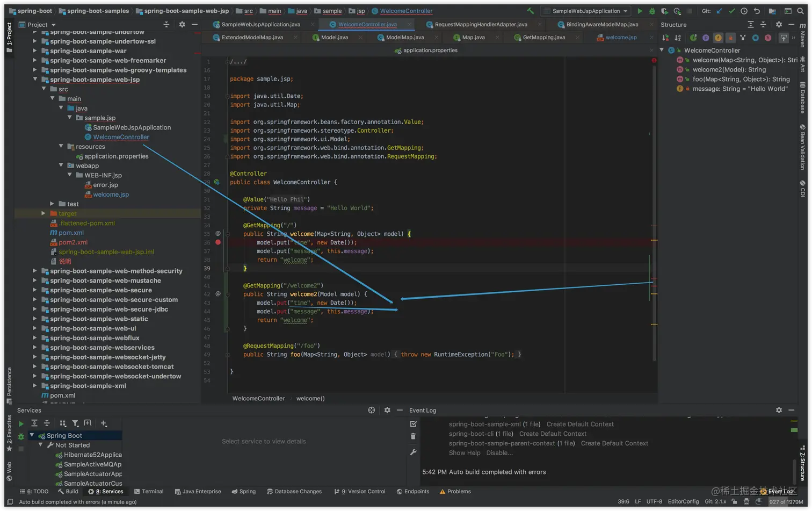Start debugging with the bug icon
Viewport: 812px width, 511px height.
(x=652, y=11)
